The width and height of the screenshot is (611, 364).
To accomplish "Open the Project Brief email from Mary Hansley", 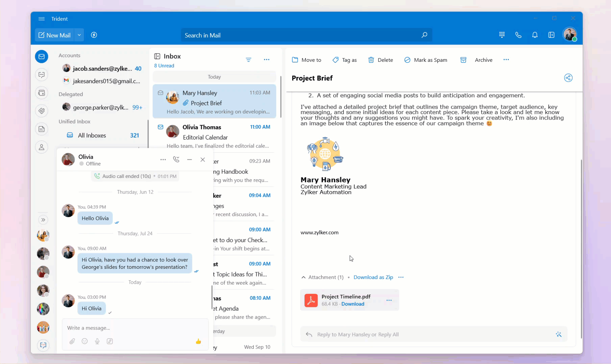I will (x=214, y=101).
